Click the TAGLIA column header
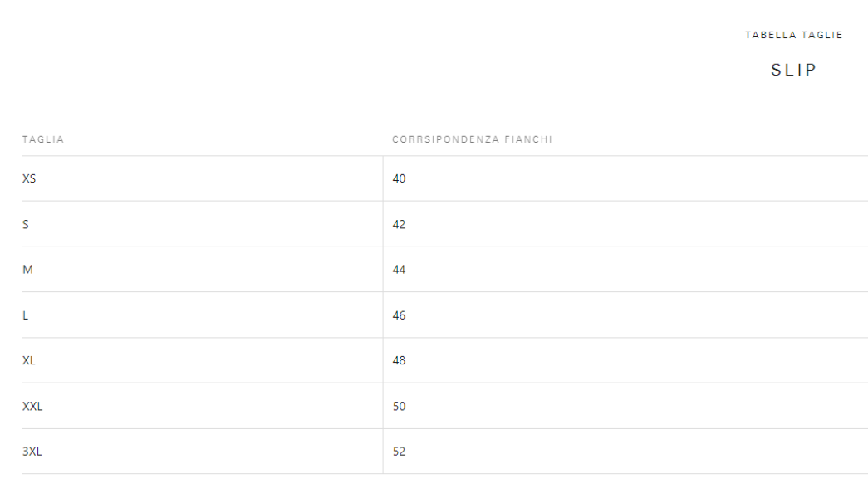This screenshot has height=503, width=868. 43,139
